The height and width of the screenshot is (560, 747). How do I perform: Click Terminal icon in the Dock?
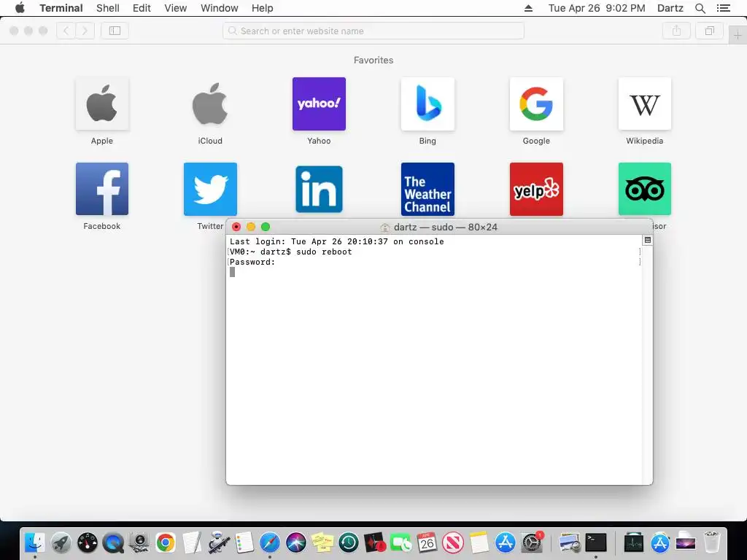click(595, 542)
